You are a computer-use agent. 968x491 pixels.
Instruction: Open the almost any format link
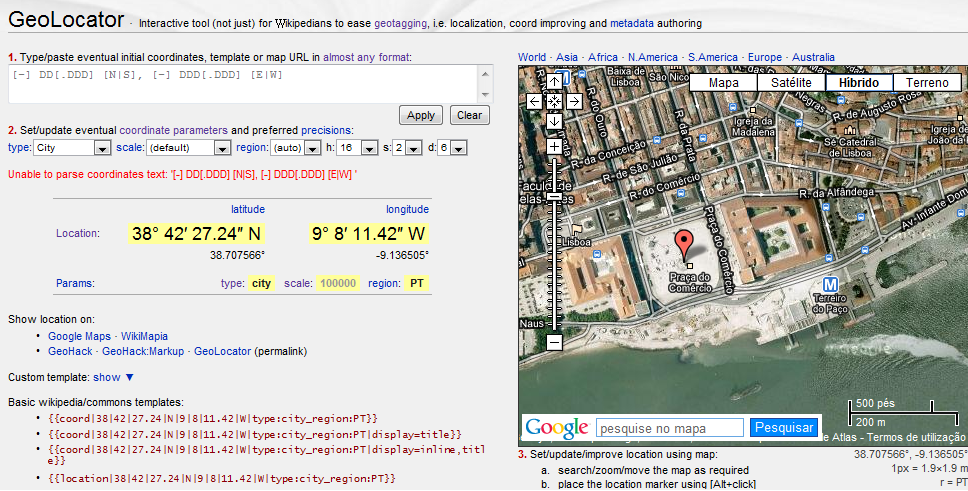365,57
